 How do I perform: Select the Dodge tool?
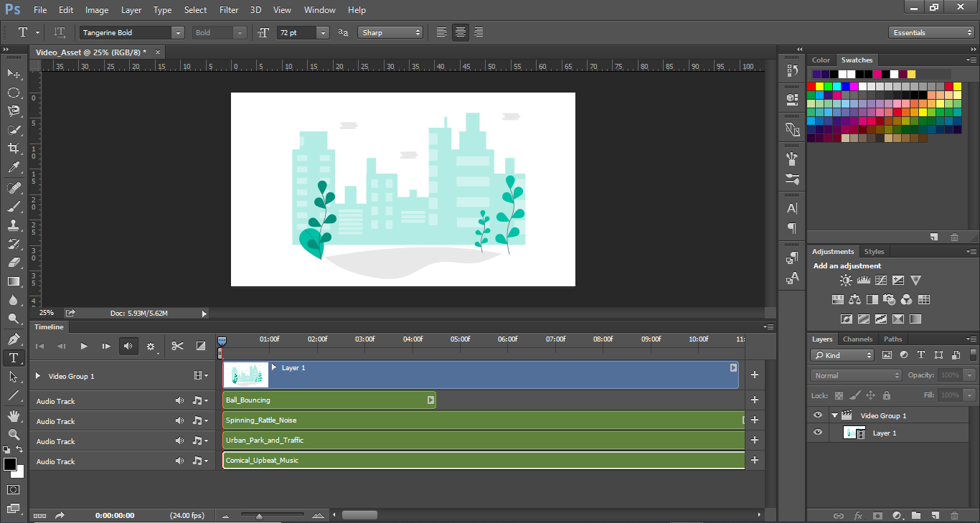pyautogui.click(x=13, y=319)
